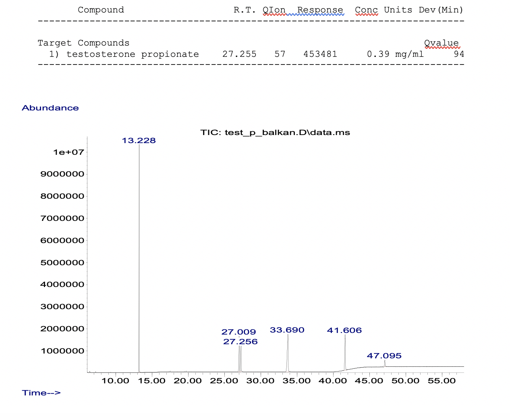Select the 33.690 peak label
This screenshot has height=420, width=510.
click(287, 330)
